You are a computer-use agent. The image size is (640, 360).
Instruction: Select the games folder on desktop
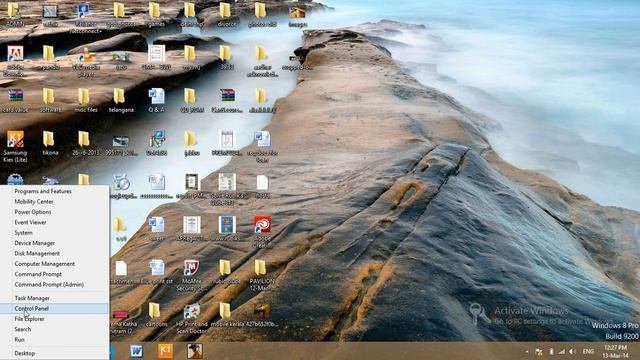tap(155, 15)
